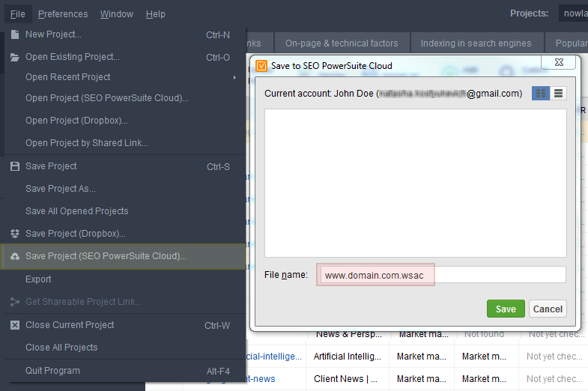Screen dimensions: 588x391
Task: Switch the dialog to list view
Action: (558, 94)
